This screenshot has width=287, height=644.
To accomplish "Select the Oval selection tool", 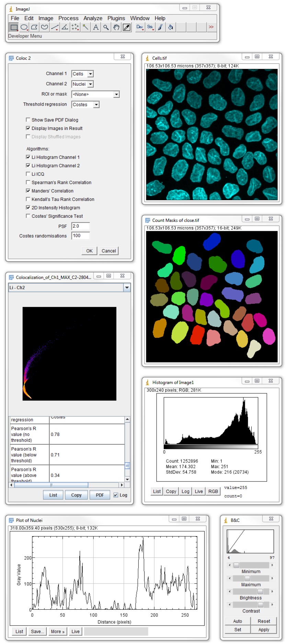I will tap(24, 27).
